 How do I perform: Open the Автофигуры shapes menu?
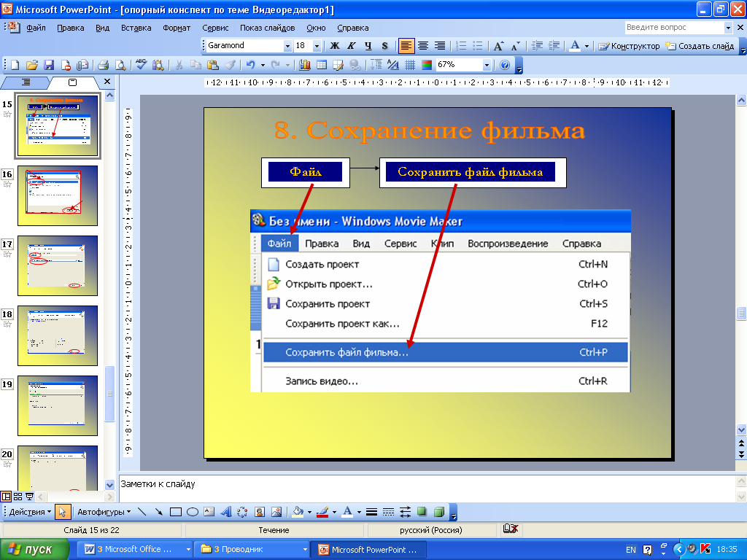(104, 512)
